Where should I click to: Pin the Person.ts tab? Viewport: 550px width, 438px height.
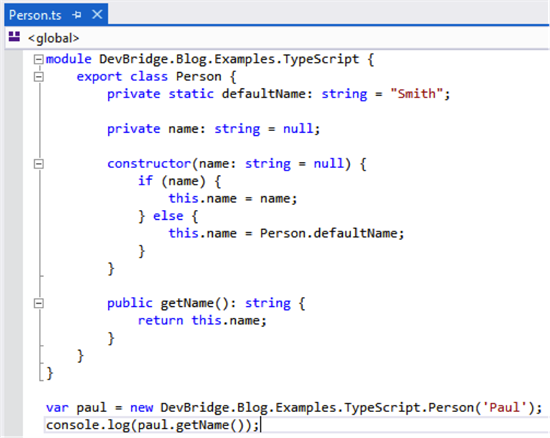pyautogui.click(x=77, y=15)
